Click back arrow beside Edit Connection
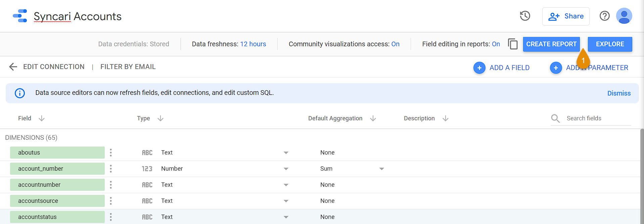Viewport: 644px width, 224px height. (x=13, y=67)
